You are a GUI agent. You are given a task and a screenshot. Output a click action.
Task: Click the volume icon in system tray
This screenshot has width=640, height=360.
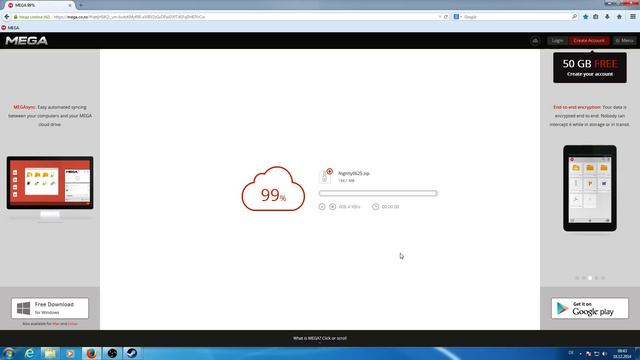[604, 354]
